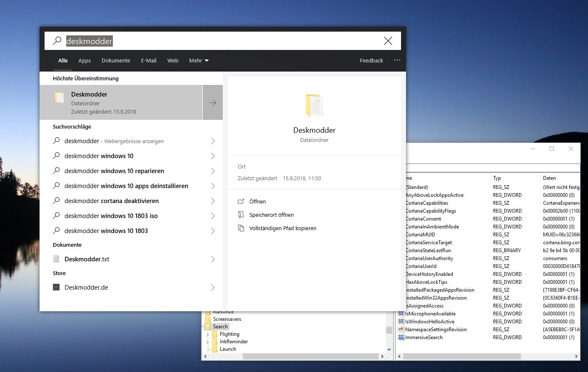588x372 pixels.
Task: Switch to the Web tab
Action: click(x=173, y=60)
